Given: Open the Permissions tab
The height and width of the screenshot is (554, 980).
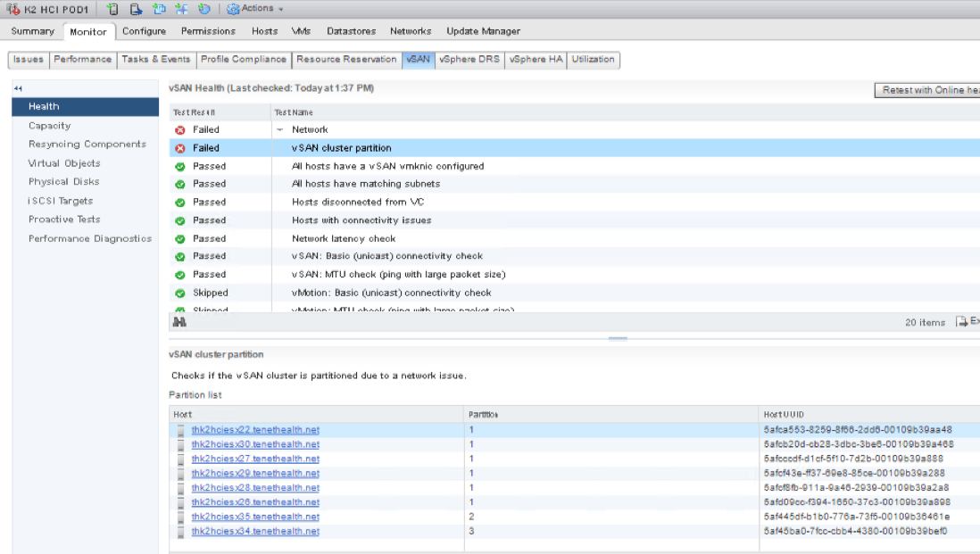Looking at the screenshot, I should click(208, 31).
